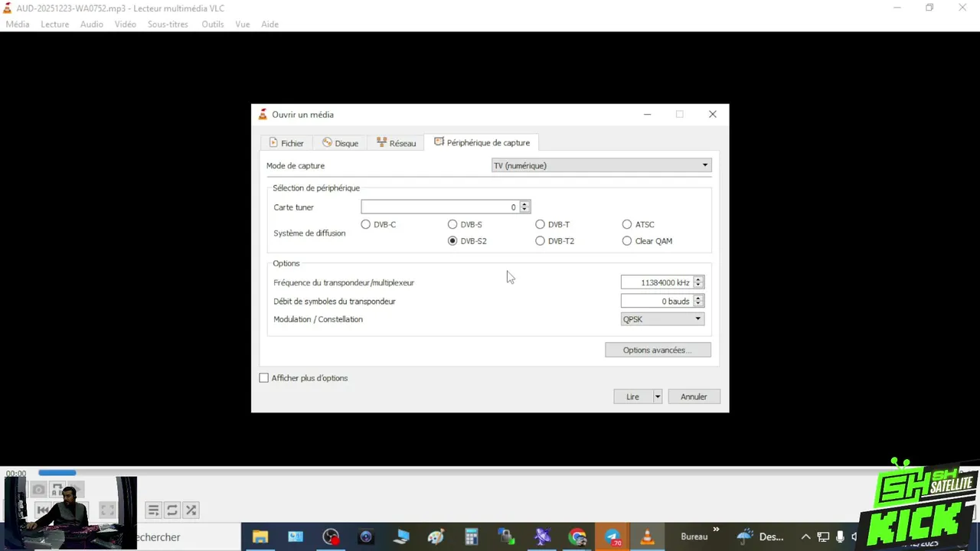This screenshot has width=980, height=551.
Task: Open the Audio menu
Action: click(91, 24)
